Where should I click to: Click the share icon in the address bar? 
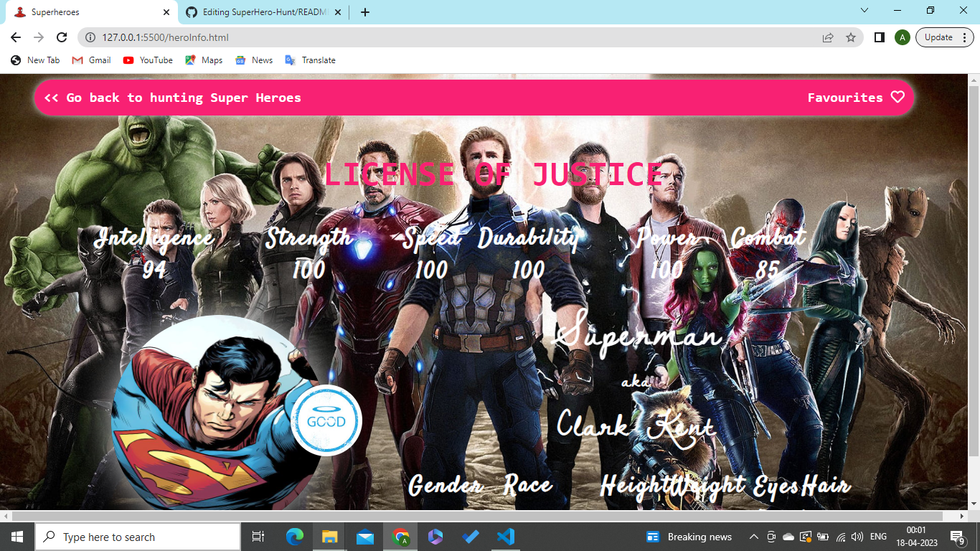pos(828,37)
